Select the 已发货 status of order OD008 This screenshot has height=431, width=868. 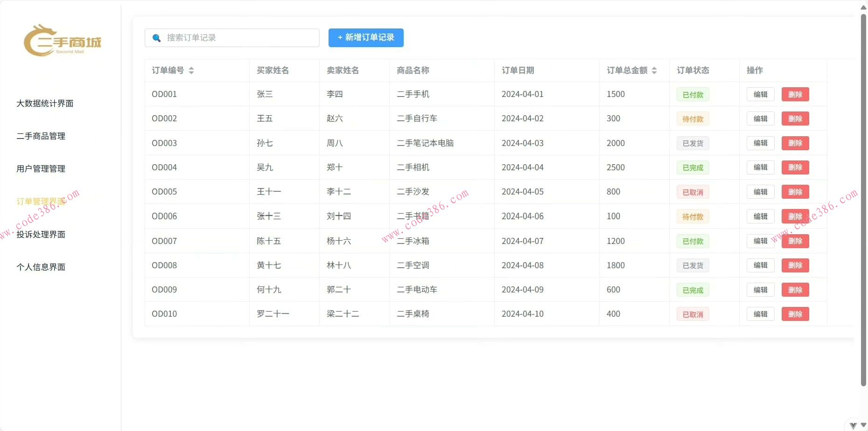pyautogui.click(x=692, y=265)
